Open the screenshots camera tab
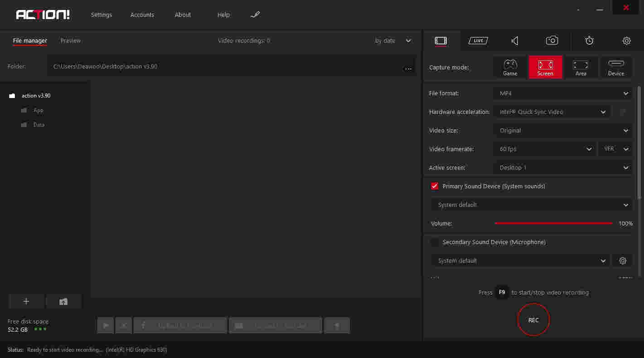644x358 pixels. click(552, 41)
